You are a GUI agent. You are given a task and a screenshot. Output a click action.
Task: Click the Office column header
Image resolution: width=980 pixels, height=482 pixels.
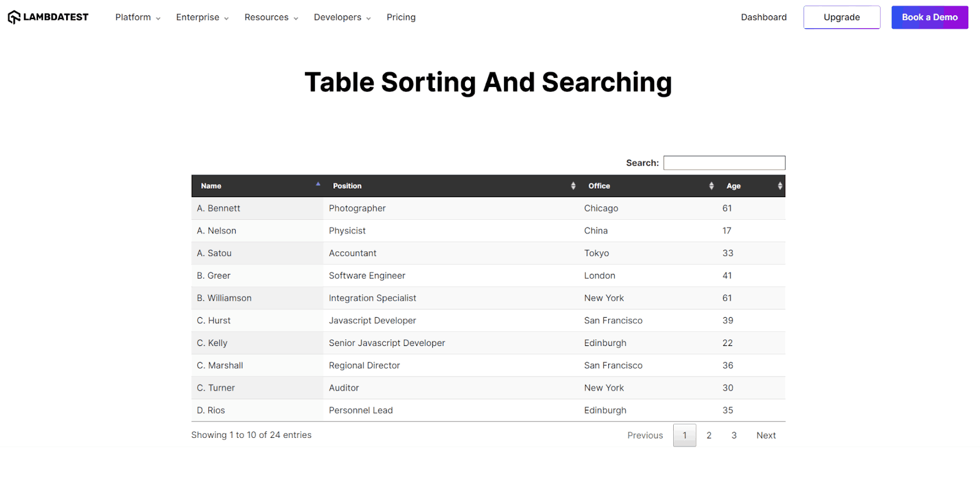[x=648, y=186]
